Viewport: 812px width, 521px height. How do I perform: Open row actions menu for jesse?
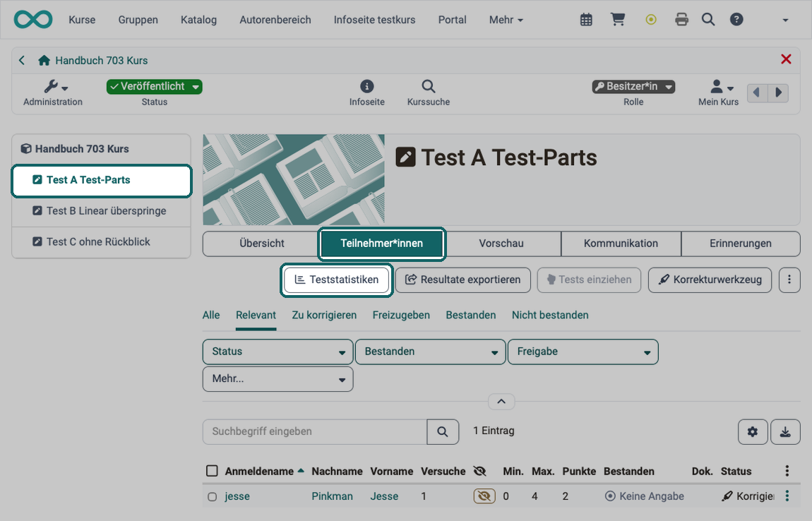tap(787, 496)
